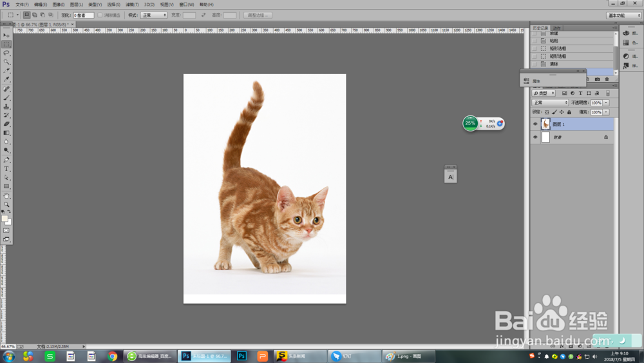Open the status bar info arrow
The image size is (644, 363).
point(83,346)
